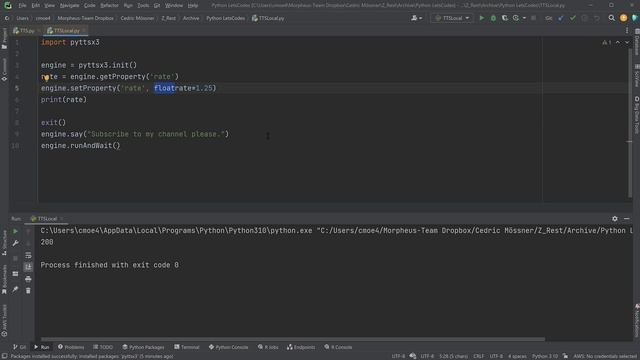Clear all console output with trash icon
The width and height of the screenshot is (640, 360).
tap(28, 291)
